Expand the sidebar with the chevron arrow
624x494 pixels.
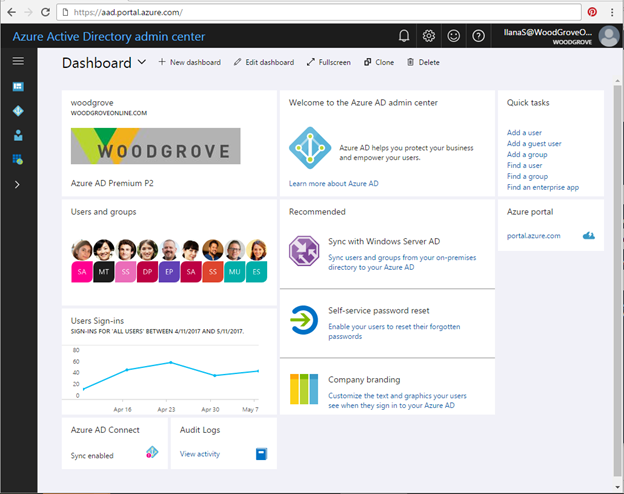[18, 184]
